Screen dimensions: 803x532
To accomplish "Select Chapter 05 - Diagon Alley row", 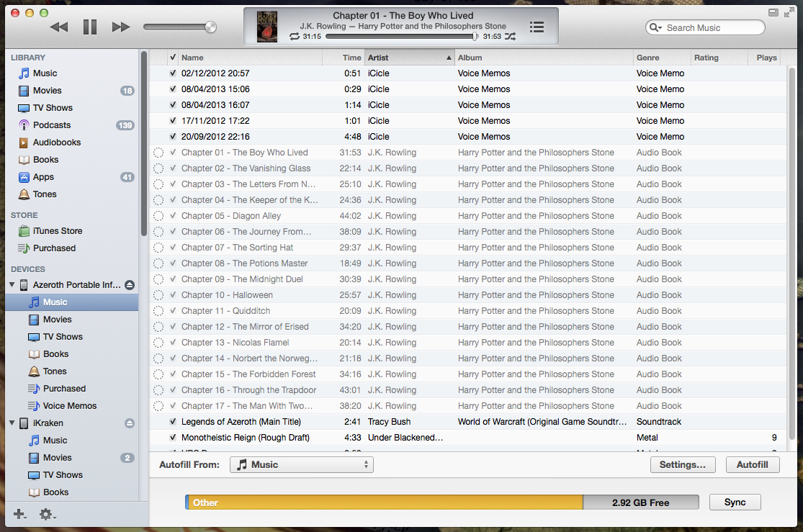I will click(x=467, y=216).
